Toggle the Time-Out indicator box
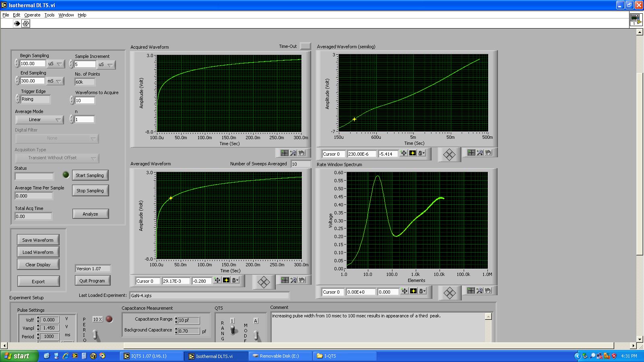Image resolution: width=644 pixels, height=362 pixels. pyautogui.click(x=305, y=46)
